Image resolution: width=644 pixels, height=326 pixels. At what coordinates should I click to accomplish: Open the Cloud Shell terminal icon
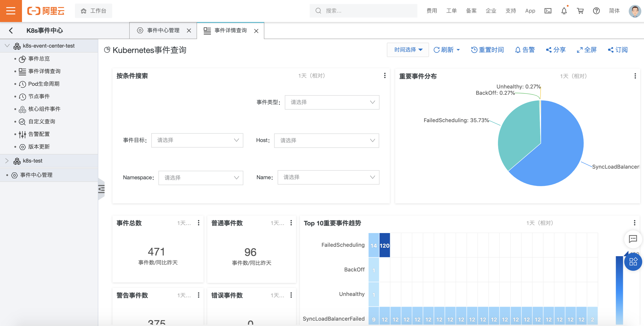[x=548, y=11]
